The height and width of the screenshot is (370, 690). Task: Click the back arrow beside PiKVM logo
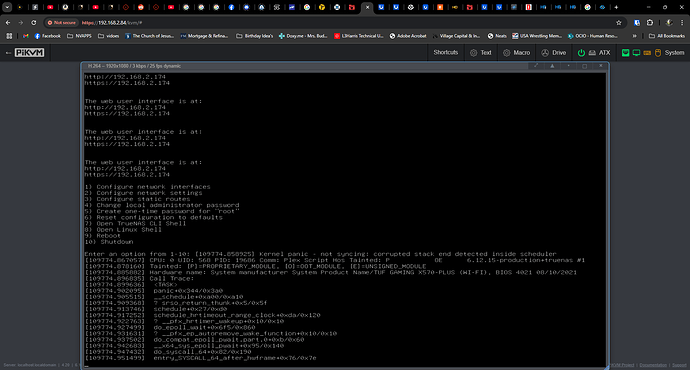[x=8, y=53]
